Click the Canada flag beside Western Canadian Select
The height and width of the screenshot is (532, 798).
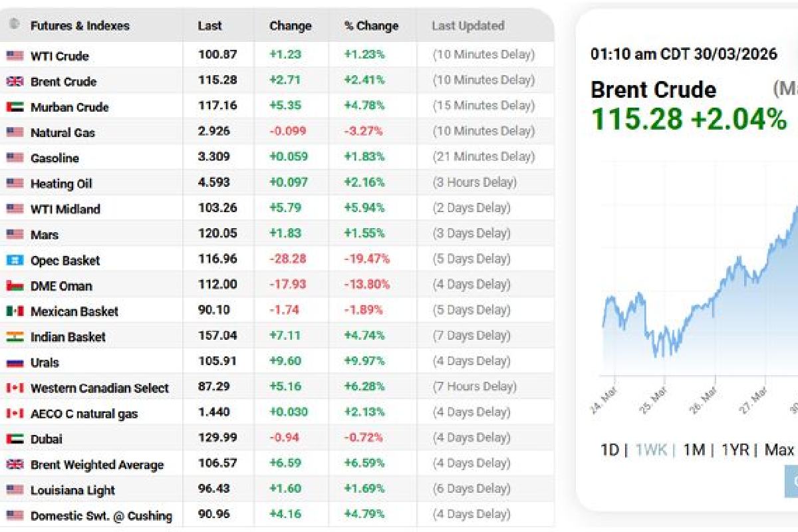pyautogui.click(x=15, y=388)
